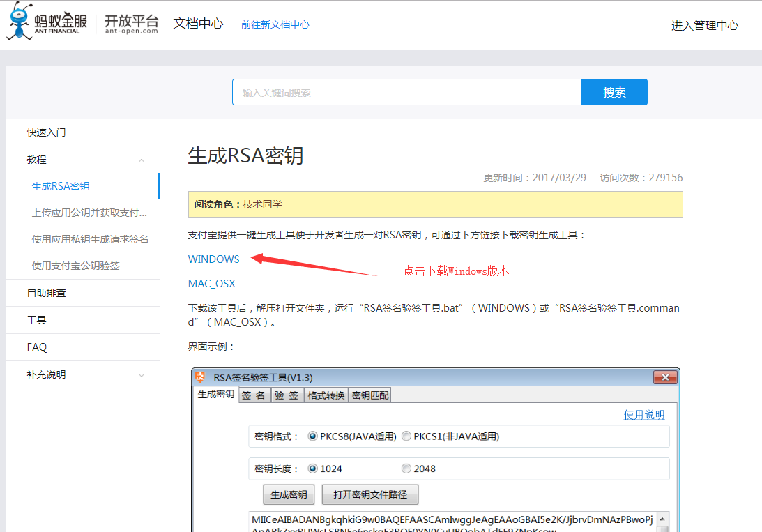The width and height of the screenshot is (762, 532).
Task: Switch to the 签 名 tab
Action: pyautogui.click(x=254, y=395)
